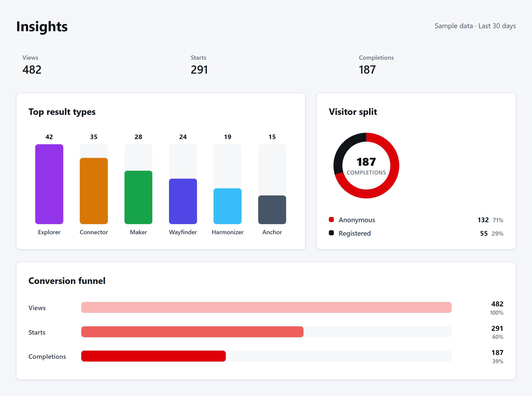This screenshot has height=396, width=532.
Task: Click the '71%' Anonymous percentage
Action: [x=498, y=220]
